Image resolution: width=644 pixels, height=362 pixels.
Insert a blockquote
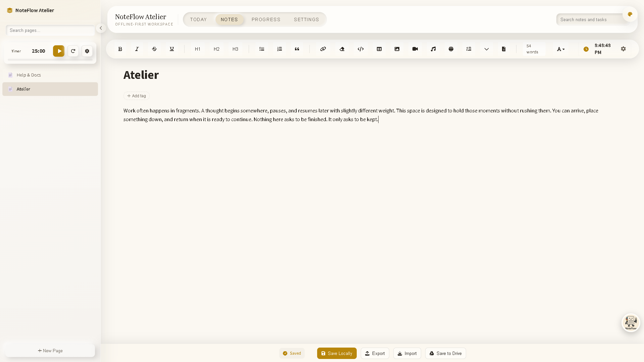pos(297,49)
